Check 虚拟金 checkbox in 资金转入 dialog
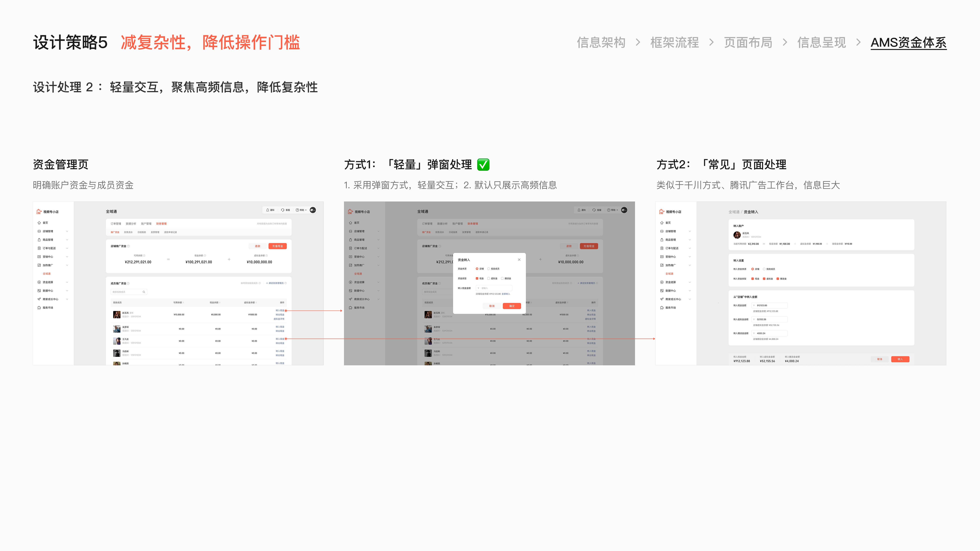The height and width of the screenshot is (551, 980). point(488,278)
